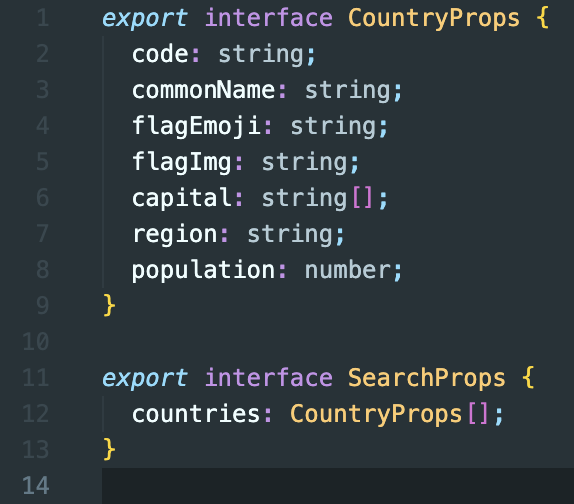Click the opening brace on line 1
This screenshot has height=504, width=574.
click(542, 18)
